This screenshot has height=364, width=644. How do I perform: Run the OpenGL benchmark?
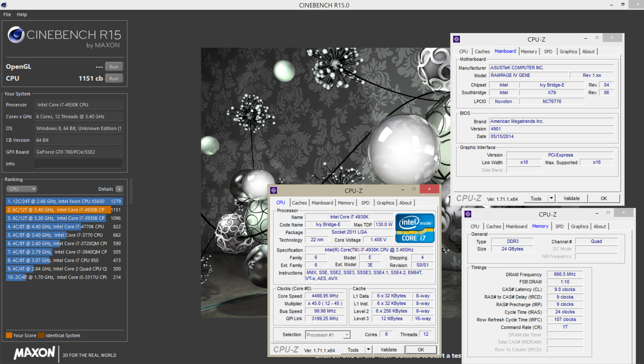tap(114, 67)
